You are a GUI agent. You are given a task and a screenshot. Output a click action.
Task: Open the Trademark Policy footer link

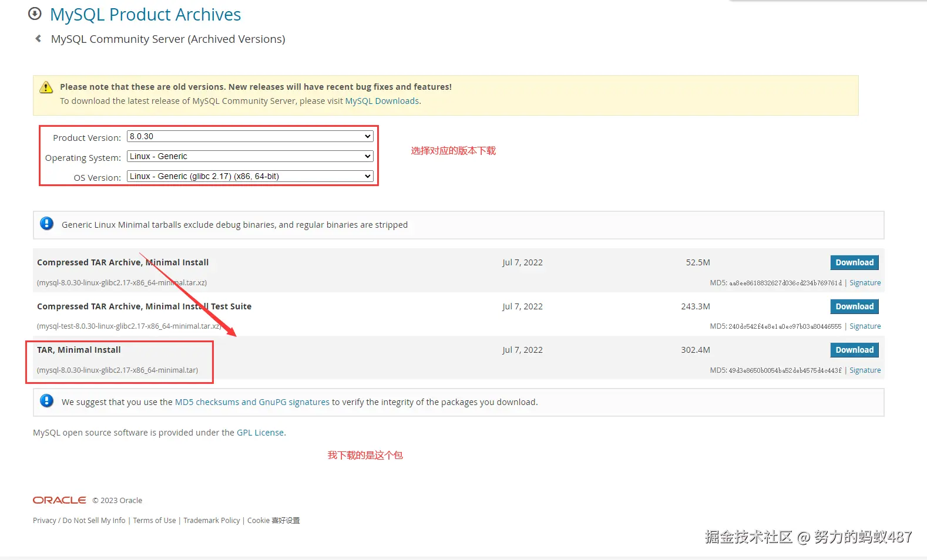[211, 521]
